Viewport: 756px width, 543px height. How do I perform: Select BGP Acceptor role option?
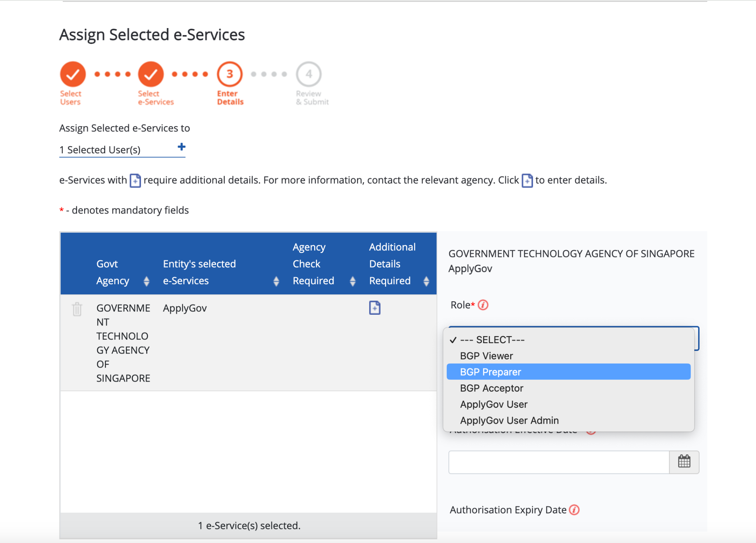[x=568, y=388]
